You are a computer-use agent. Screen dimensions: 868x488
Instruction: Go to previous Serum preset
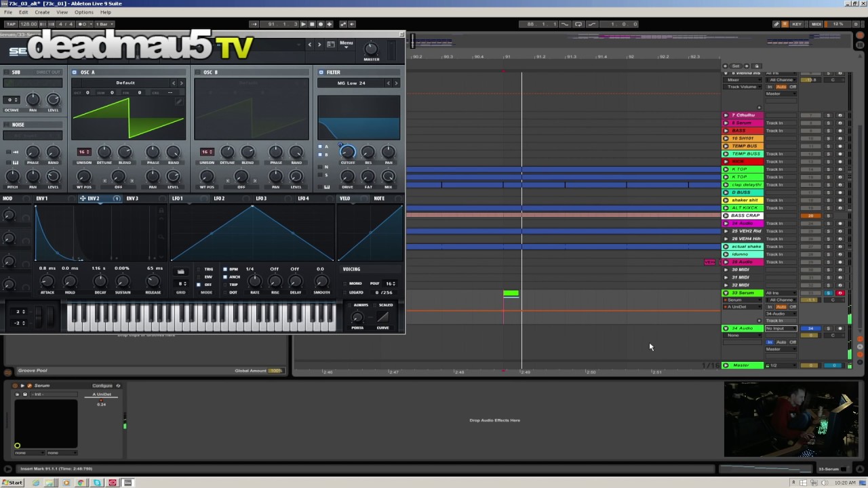[x=310, y=45]
